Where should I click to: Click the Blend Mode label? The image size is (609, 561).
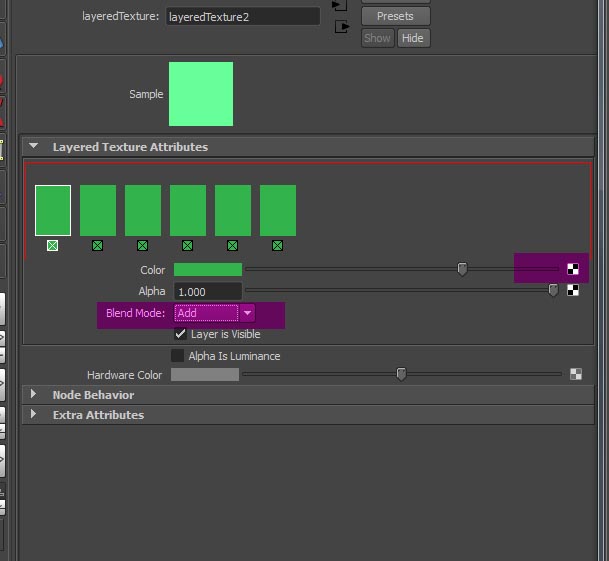135,313
